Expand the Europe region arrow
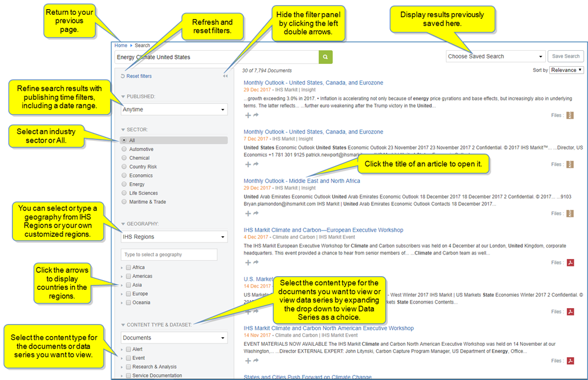Viewport: 588px width, 380px height. [122, 294]
